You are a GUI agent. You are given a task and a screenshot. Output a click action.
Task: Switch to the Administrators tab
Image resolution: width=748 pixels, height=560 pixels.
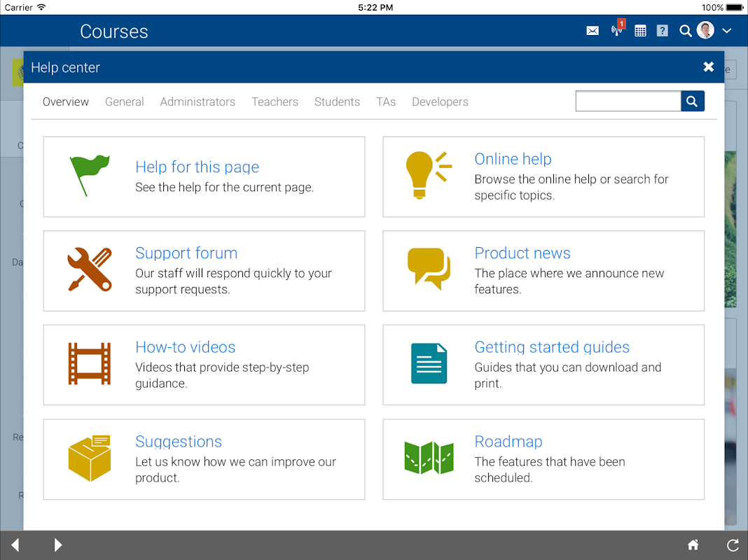pos(198,102)
